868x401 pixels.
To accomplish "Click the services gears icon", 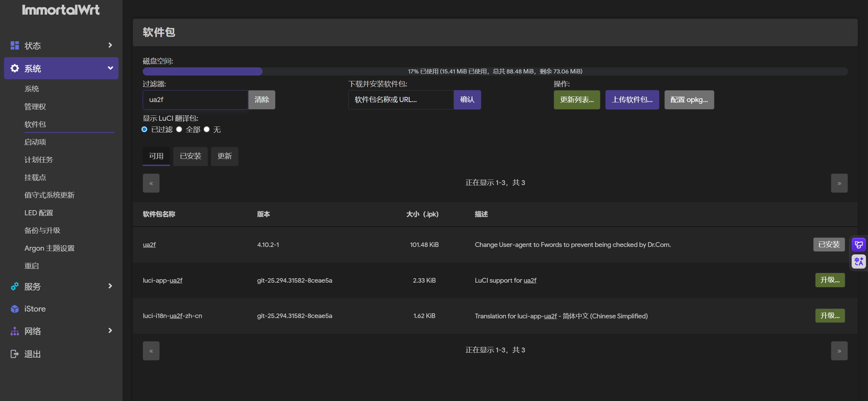I will pyautogui.click(x=15, y=286).
